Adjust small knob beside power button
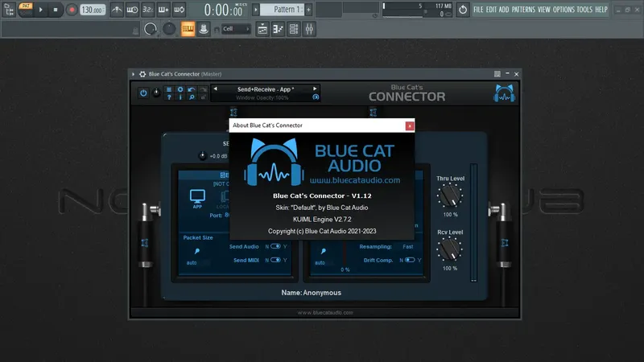The image size is (644, 362). pos(156,93)
